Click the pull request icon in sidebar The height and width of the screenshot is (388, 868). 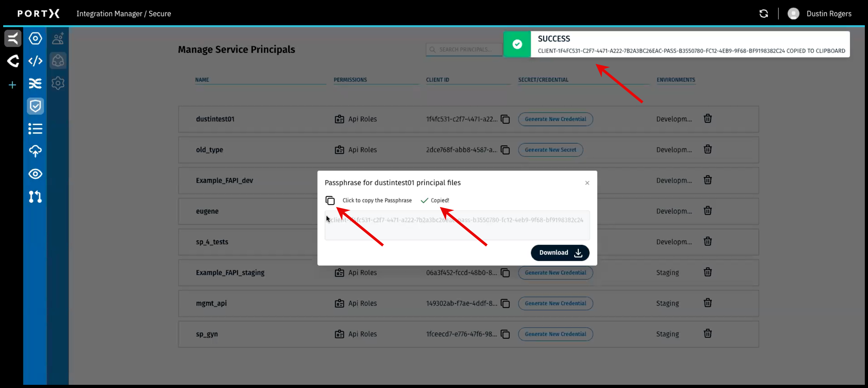point(35,197)
